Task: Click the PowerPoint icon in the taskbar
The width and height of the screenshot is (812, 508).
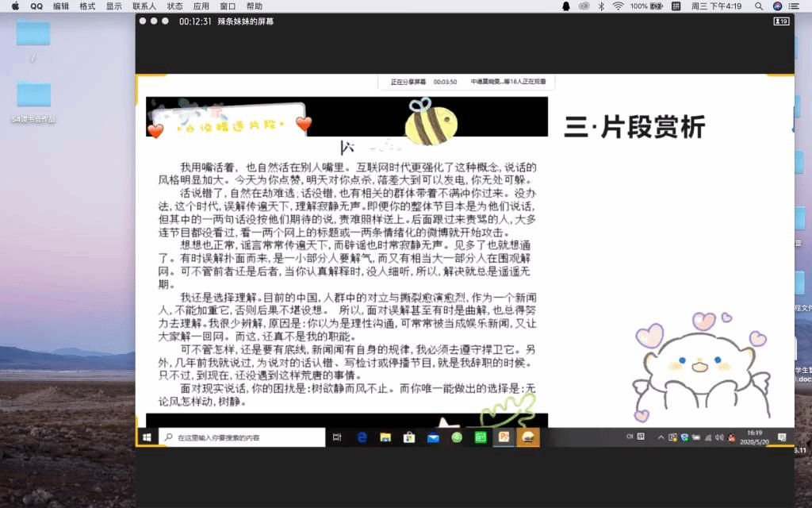Action: pyautogui.click(x=504, y=437)
